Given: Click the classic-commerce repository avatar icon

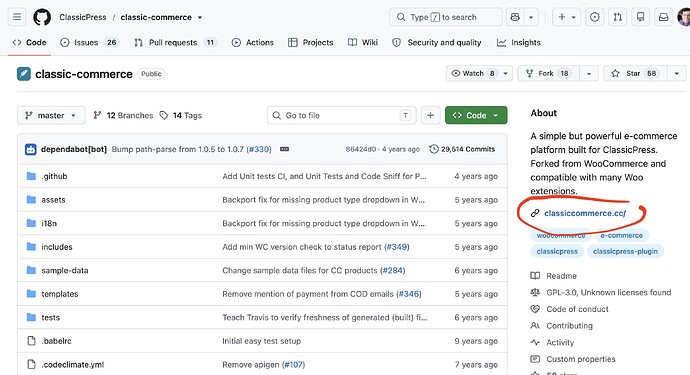Looking at the screenshot, I should (24, 74).
